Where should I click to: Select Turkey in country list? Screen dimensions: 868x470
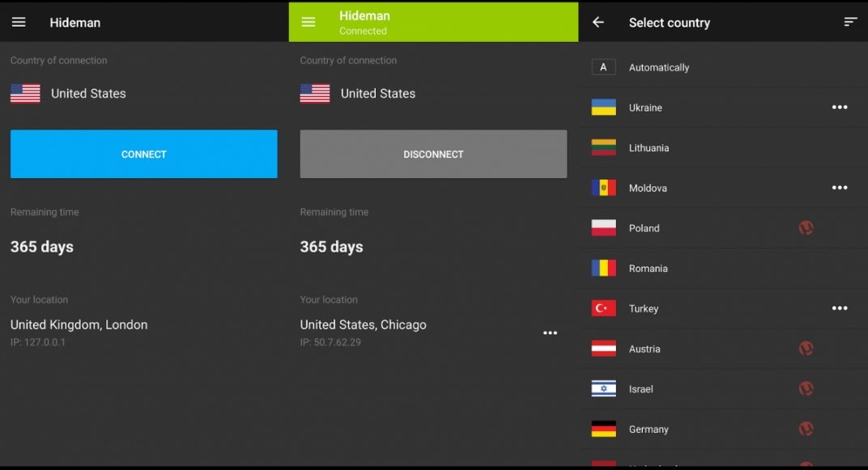723,308
